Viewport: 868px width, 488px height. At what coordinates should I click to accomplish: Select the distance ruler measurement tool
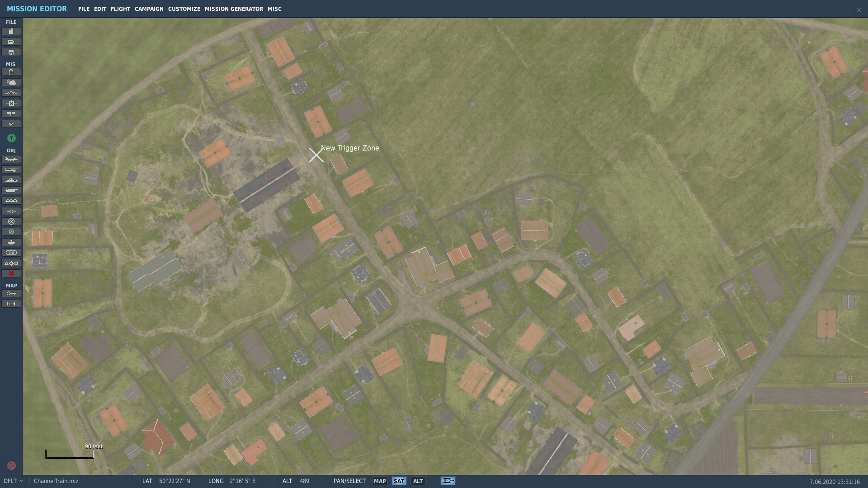pos(11,304)
